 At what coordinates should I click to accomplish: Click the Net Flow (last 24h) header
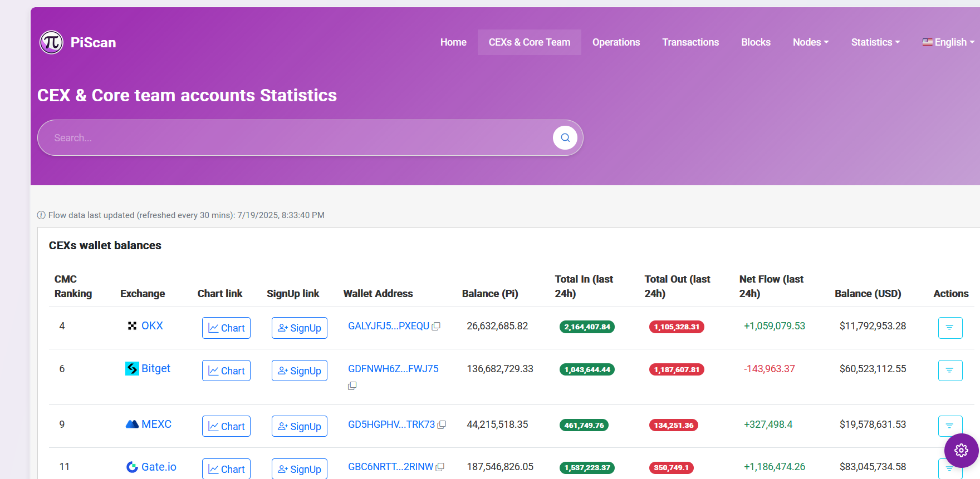[x=771, y=287]
